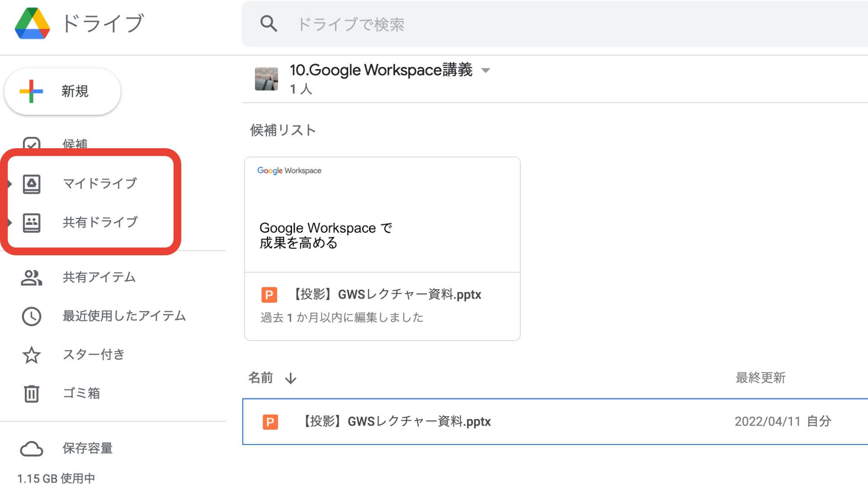
Task: Toggle the sort direction arrow next to 名前
Action: pos(291,378)
